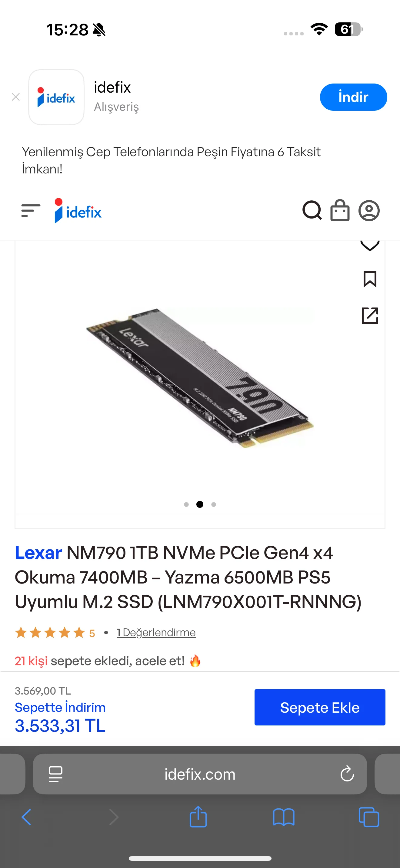Tap the Safari back arrow

click(26, 817)
